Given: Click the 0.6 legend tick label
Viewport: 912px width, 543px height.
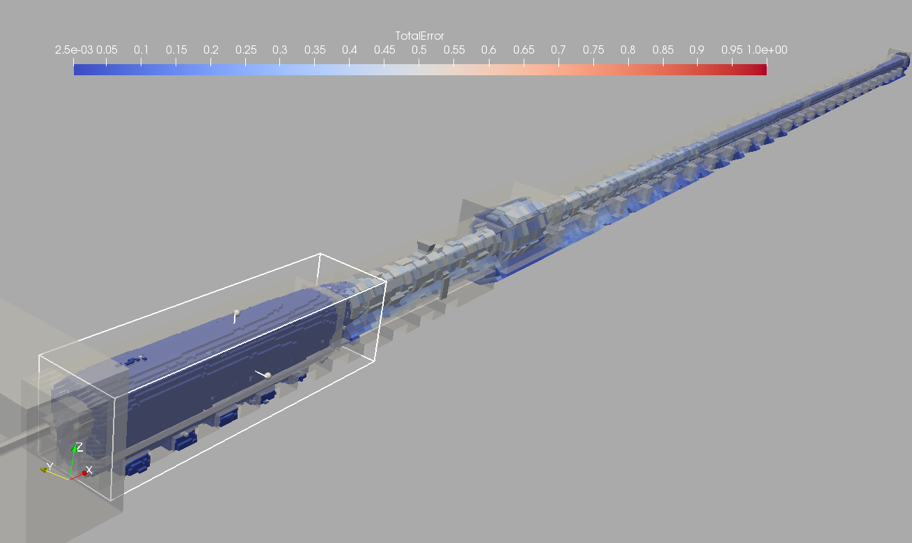Looking at the screenshot, I should pos(489,50).
